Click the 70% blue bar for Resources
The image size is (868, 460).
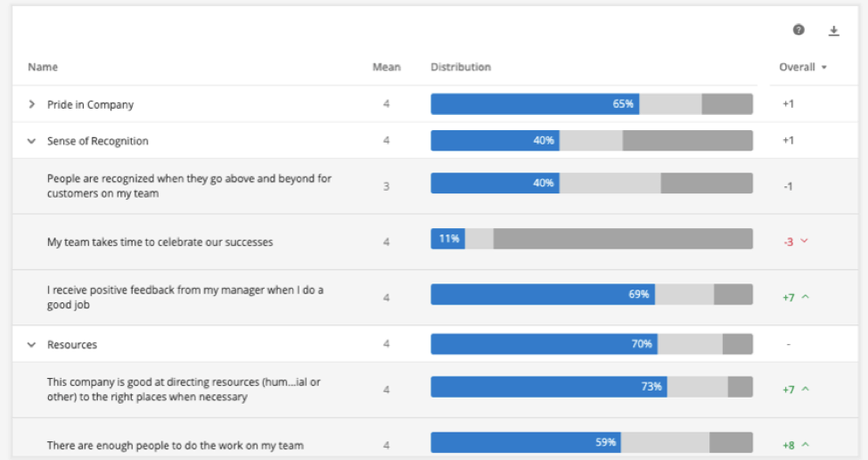[x=544, y=344]
